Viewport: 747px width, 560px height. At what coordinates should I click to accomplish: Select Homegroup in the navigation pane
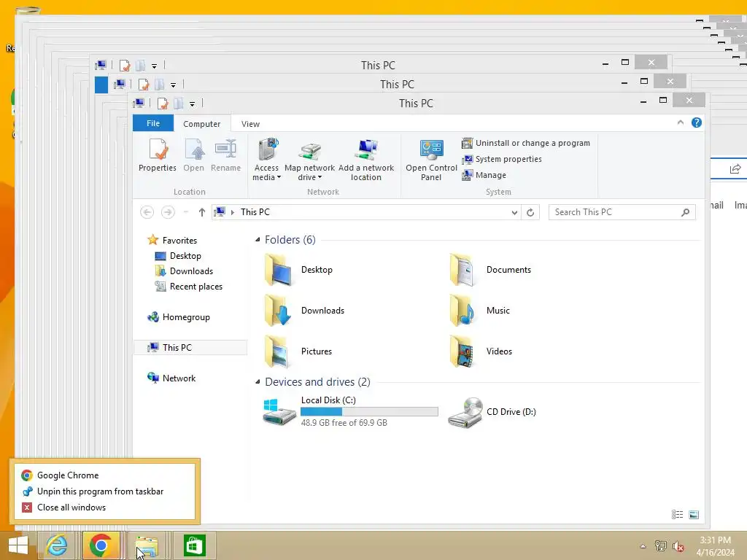pos(179,317)
